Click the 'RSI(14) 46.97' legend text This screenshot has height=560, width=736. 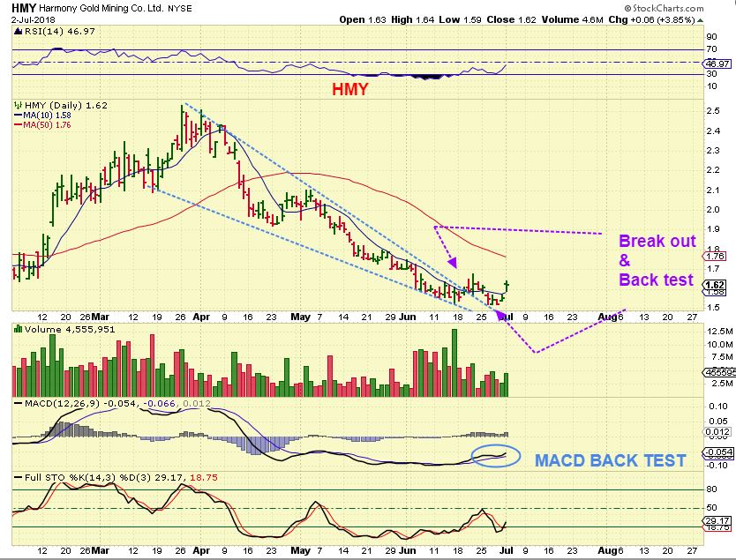(60, 32)
